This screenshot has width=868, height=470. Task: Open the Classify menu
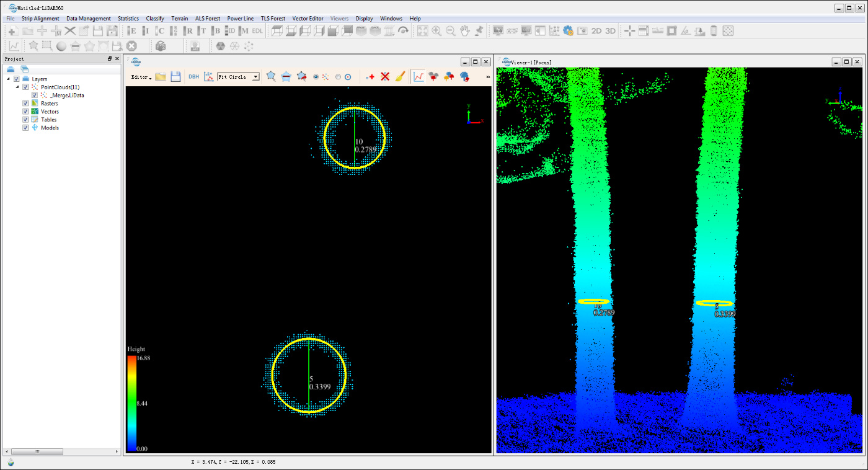(x=155, y=19)
